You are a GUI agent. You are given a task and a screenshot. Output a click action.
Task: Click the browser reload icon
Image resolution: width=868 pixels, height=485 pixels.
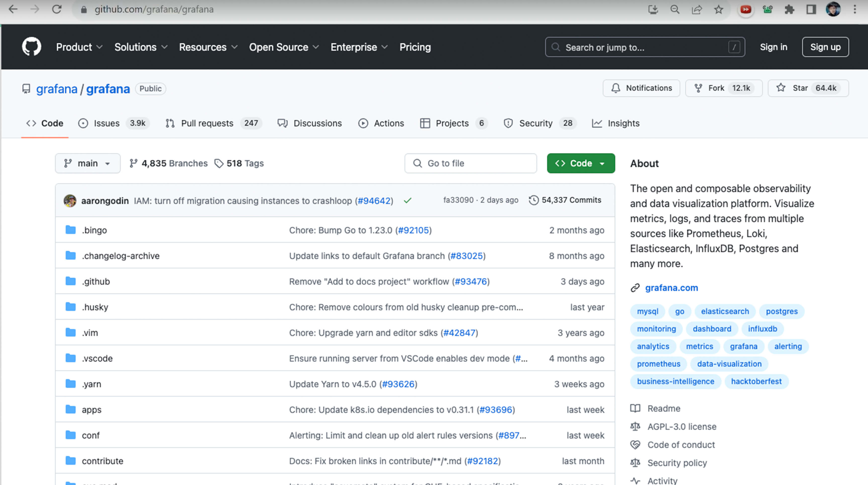click(57, 9)
